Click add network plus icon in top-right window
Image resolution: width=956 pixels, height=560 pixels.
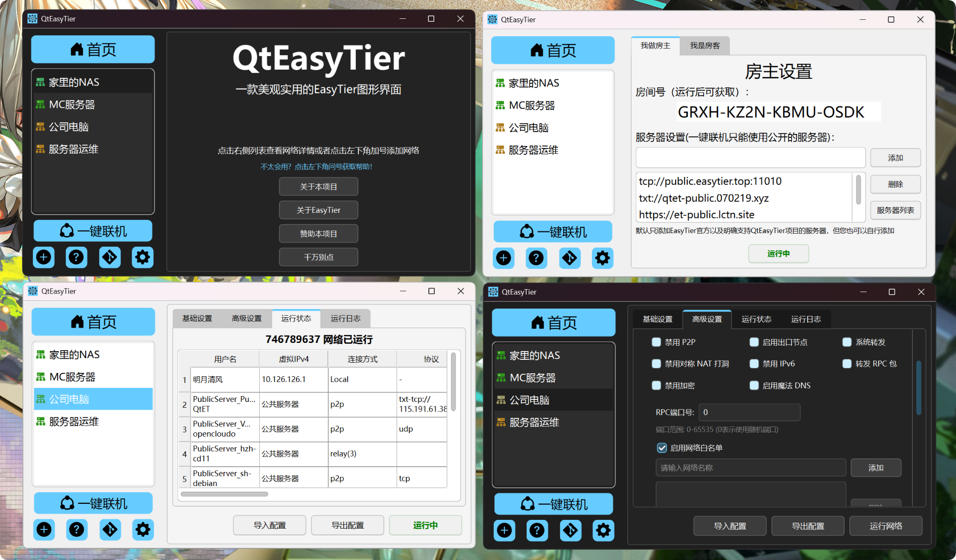pyautogui.click(x=504, y=258)
